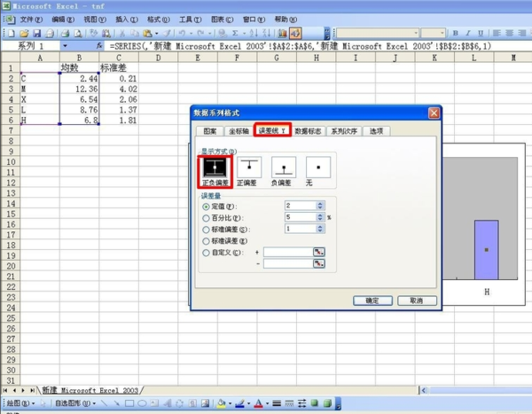Select the Line drawing tool
Image resolution: width=532 pixels, height=414 pixels.
(x=104, y=403)
